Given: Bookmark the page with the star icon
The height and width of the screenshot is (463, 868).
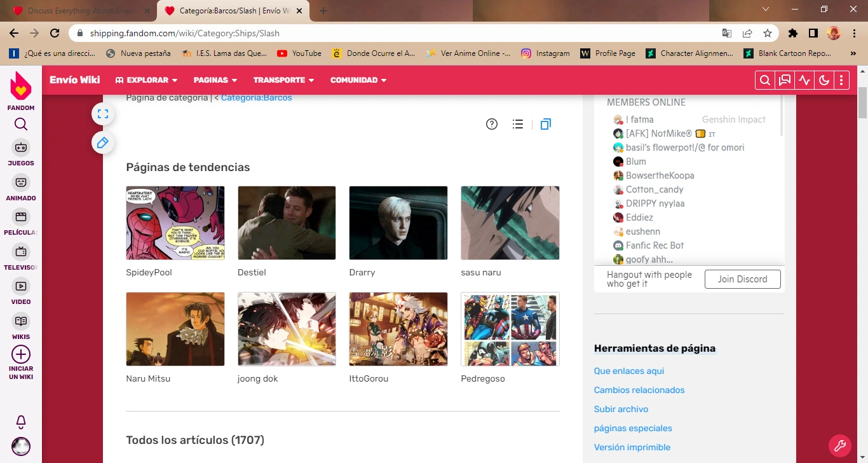Looking at the screenshot, I should point(767,32).
